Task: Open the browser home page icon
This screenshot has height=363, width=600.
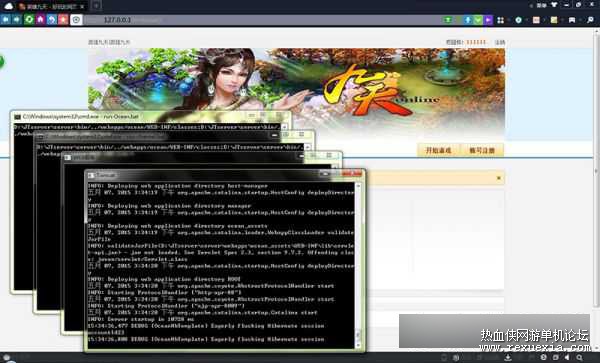Action: tap(40, 20)
